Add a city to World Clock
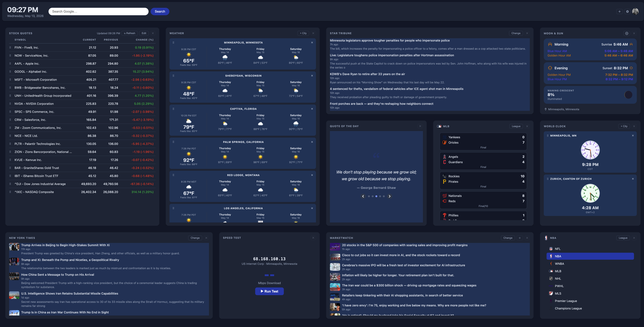The height and width of the screenshot is (327, 644). 624,126
